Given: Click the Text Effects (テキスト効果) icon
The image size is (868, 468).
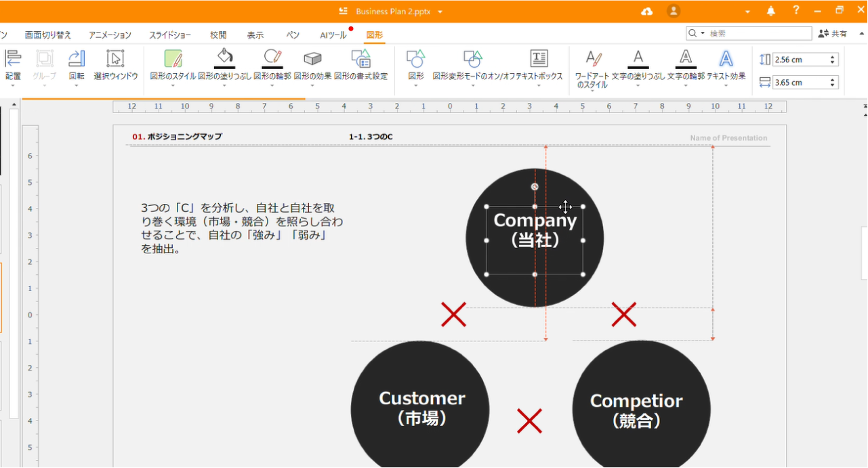Looking at the screenshot, I should click(726, 58).
